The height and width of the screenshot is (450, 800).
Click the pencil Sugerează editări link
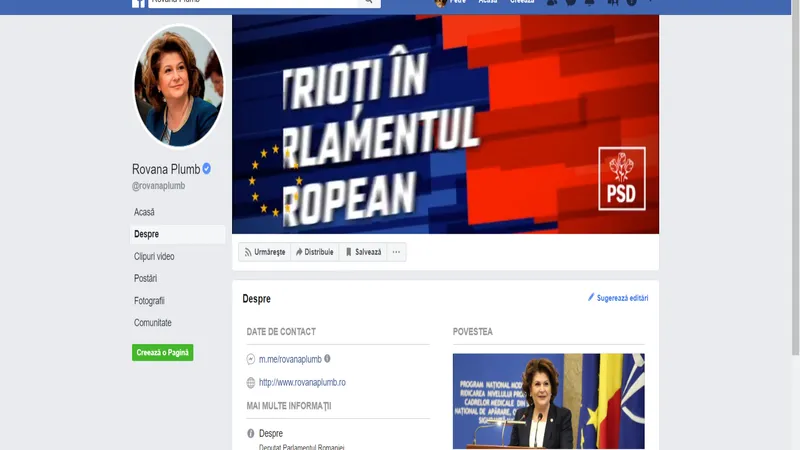(x=618, y=298)
